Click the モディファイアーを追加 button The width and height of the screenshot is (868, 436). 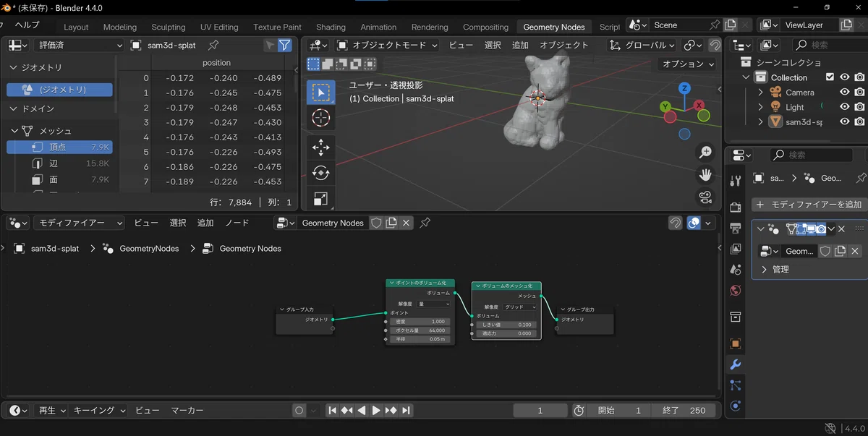point(809,205)
